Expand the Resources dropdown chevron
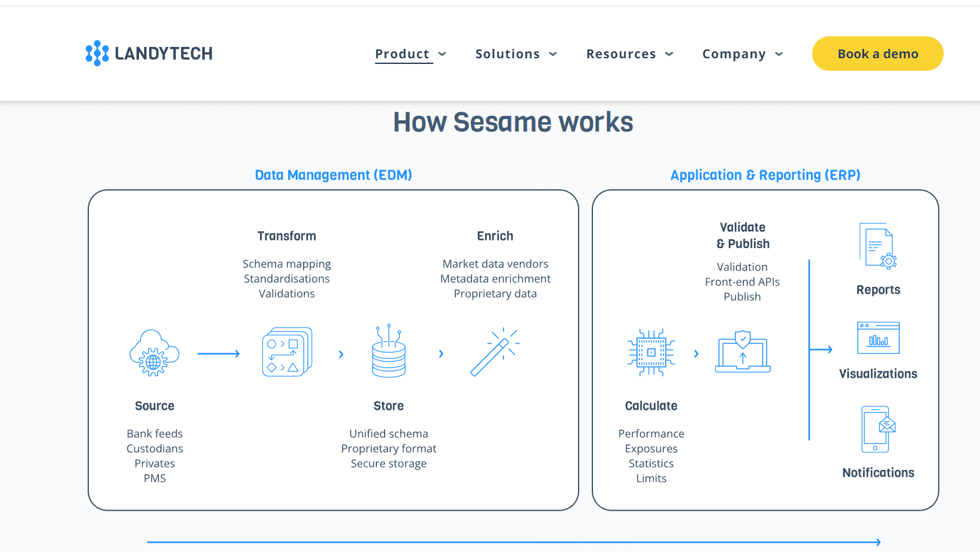Screen dimensions: 980x552 [669, 54]
